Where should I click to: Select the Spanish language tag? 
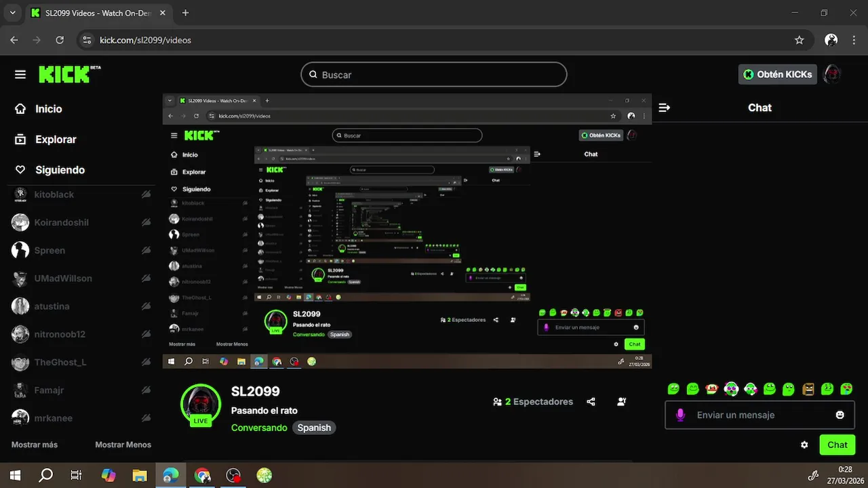[x=314, y=428]
